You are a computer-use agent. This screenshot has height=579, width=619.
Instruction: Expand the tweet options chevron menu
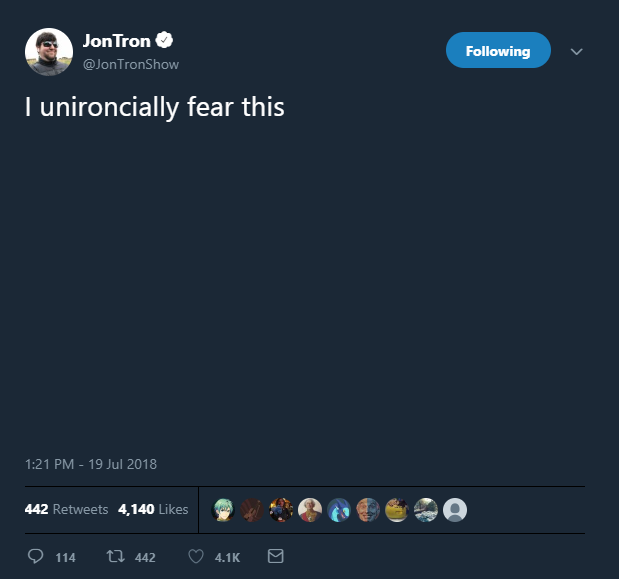[x=577, y=51]
